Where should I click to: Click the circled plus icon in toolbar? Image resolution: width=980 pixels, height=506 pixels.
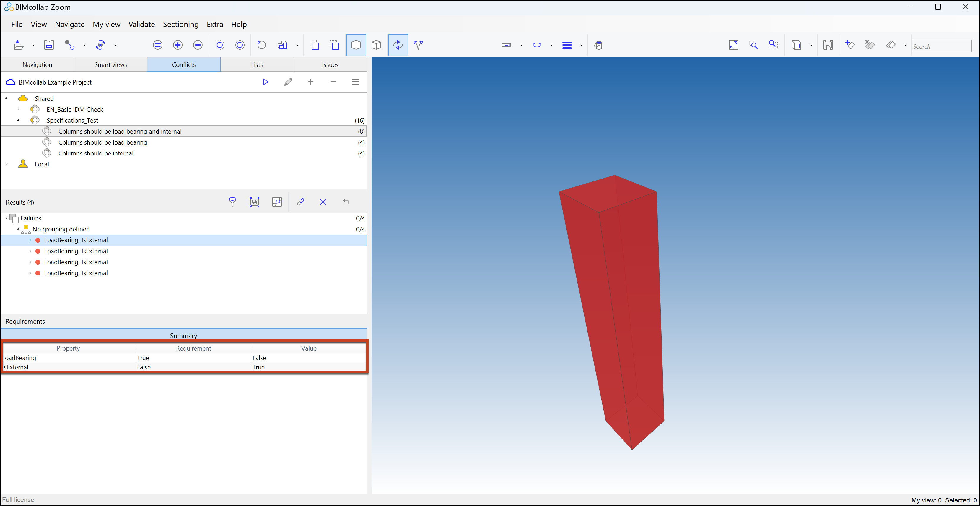(178, 45)
